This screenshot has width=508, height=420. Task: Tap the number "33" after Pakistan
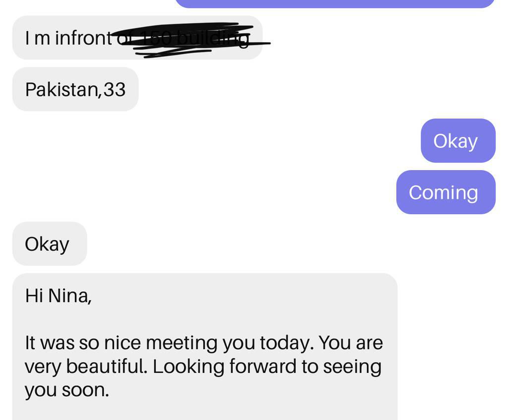point(115,89)
